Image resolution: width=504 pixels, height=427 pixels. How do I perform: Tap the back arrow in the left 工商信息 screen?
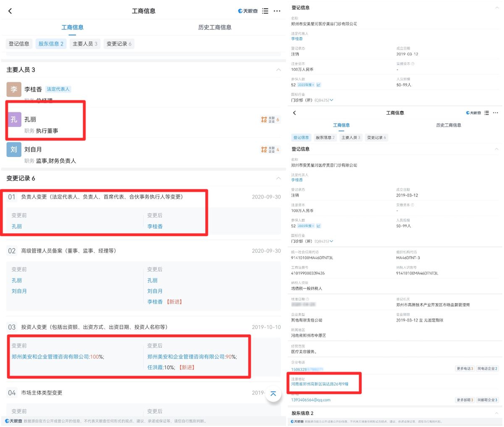(10, 11)
